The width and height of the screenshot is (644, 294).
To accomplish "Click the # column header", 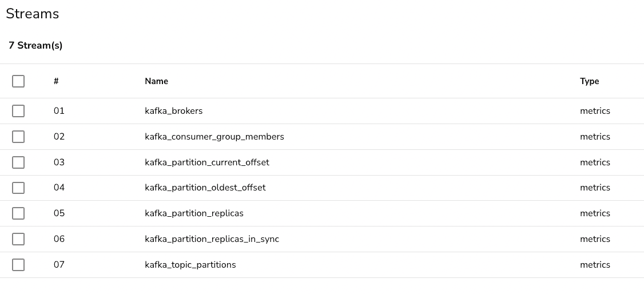I will 56,81.
